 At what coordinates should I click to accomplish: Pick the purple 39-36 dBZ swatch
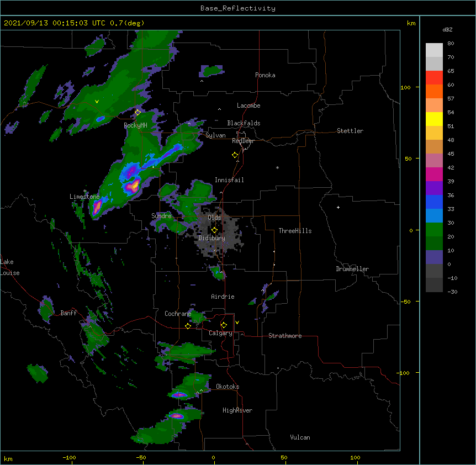434,188
